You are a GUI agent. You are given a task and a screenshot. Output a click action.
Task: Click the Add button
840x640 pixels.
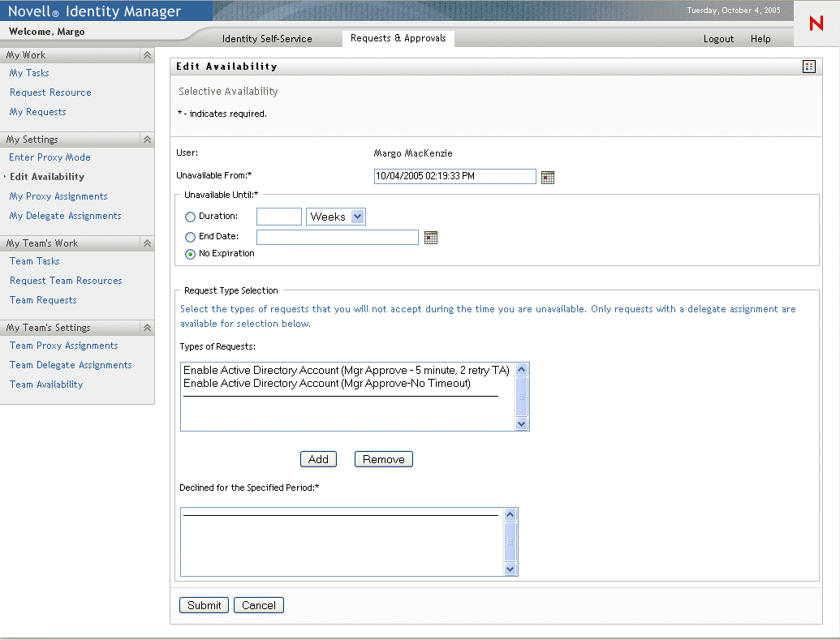pyautogui.click(x=318, y=459)
